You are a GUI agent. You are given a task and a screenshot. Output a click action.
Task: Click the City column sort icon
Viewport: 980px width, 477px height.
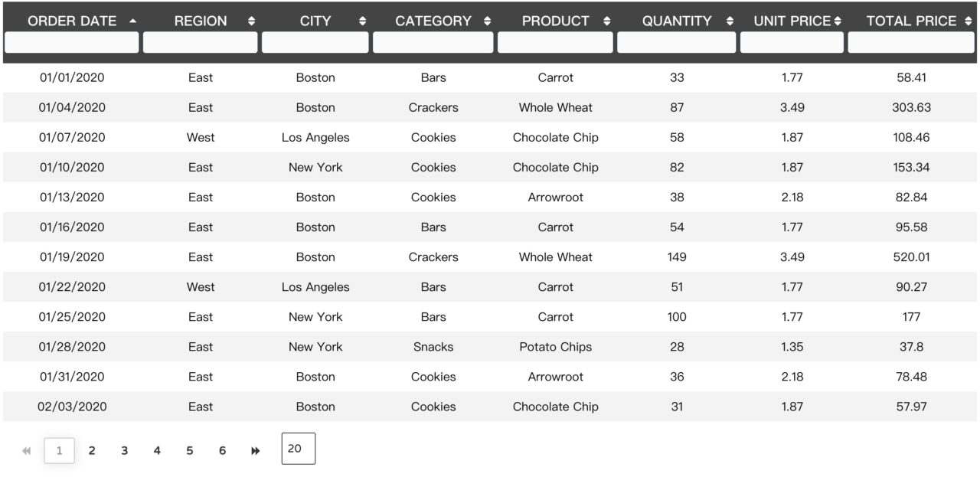click(x=363, y=21)
